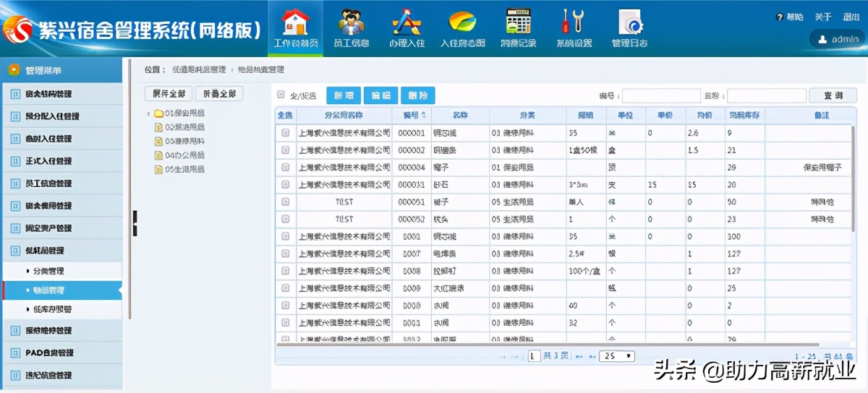Expand the 退宿信息管理 sidebar section
Screen dimensions: 868x393
(61, 376)
